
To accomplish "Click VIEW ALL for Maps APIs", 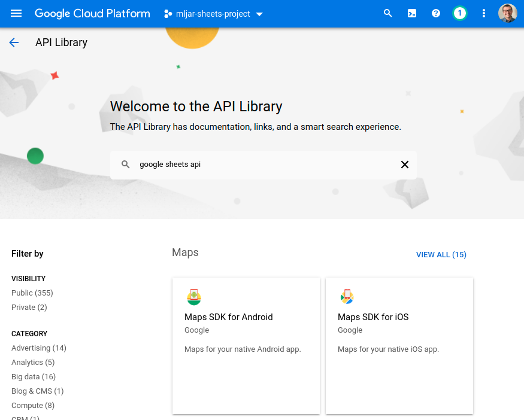I will (x=441, y=254).
